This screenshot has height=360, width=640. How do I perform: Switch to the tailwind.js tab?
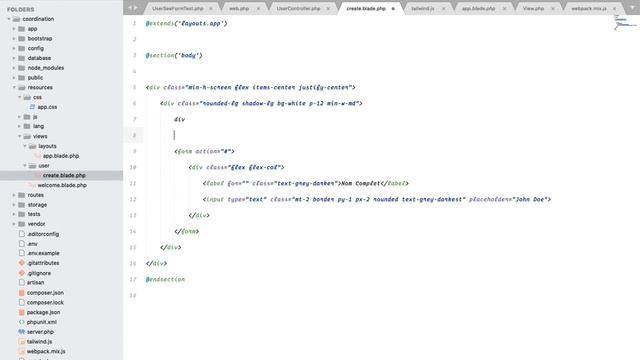[x=423, y=8]
